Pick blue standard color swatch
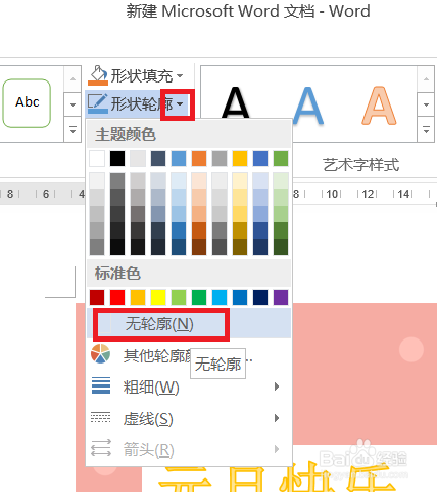The height and width of the screenshot is (492, 437). 240,297
